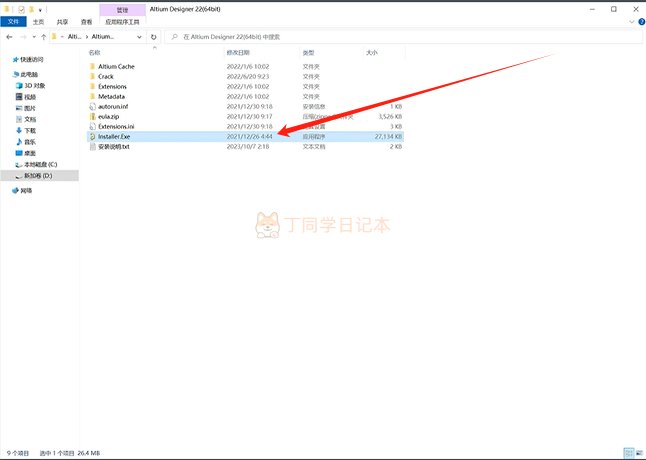
Task: Click the new folder icon in quick access toolbar
Action: [x=31, y=9]
